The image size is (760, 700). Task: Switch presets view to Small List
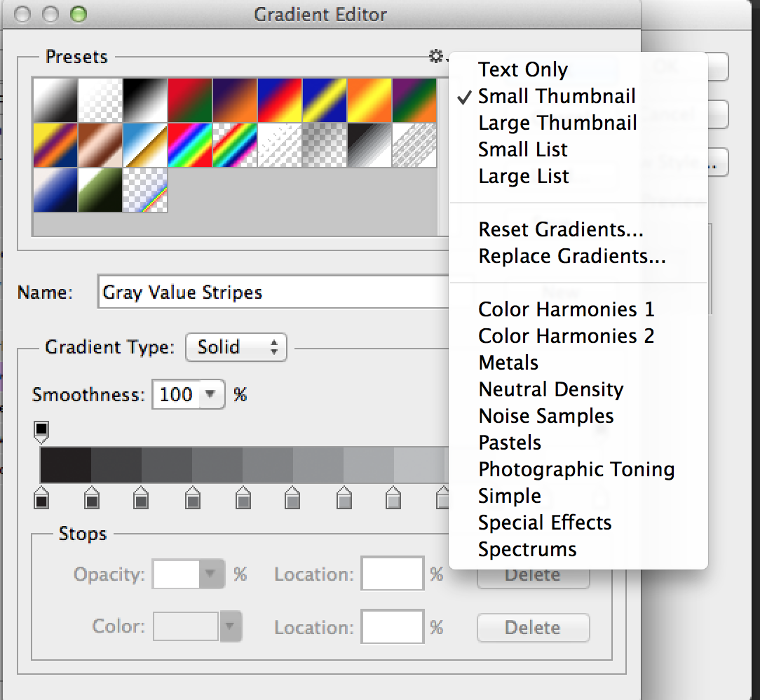(x=522, y=149)
